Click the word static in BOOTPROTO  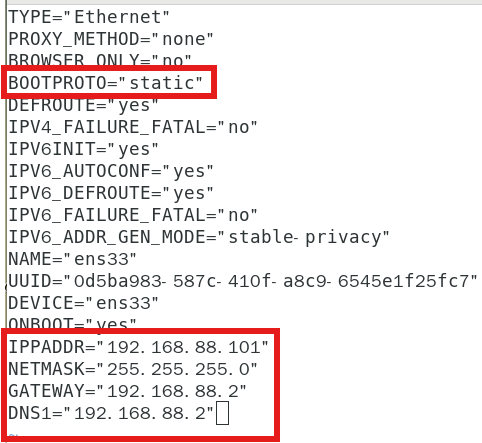click(162, 83)
